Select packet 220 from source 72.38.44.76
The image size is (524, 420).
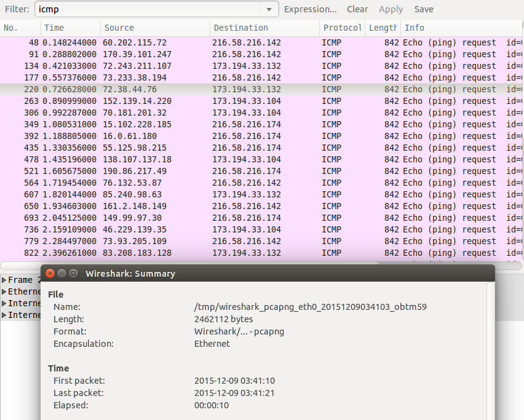pos(185,89)
